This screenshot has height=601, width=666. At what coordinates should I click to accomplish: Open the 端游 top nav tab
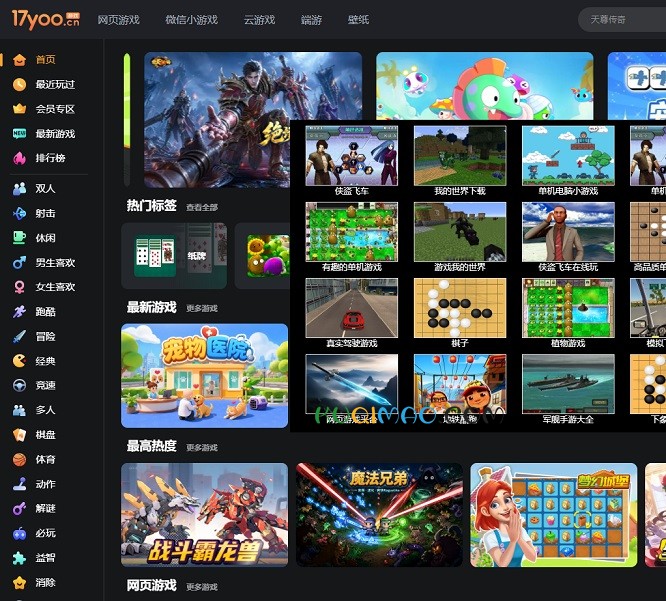[311, 20]
